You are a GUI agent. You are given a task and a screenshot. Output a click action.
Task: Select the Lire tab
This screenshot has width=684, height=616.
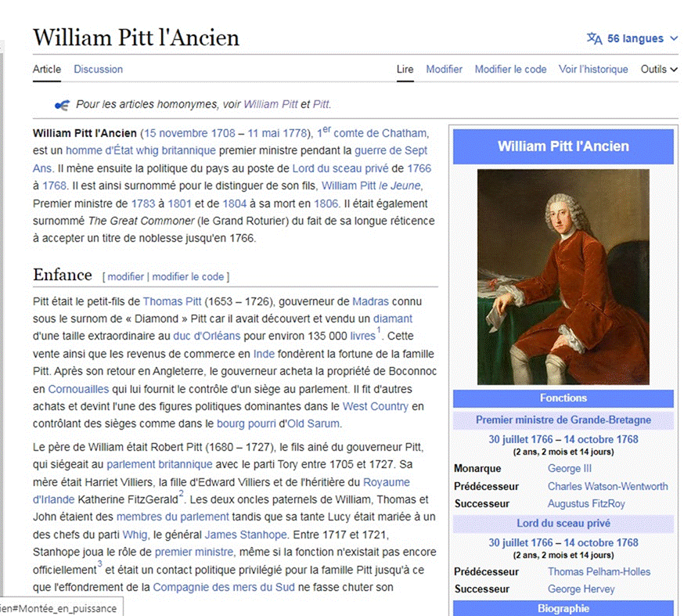tap(405, 70)
